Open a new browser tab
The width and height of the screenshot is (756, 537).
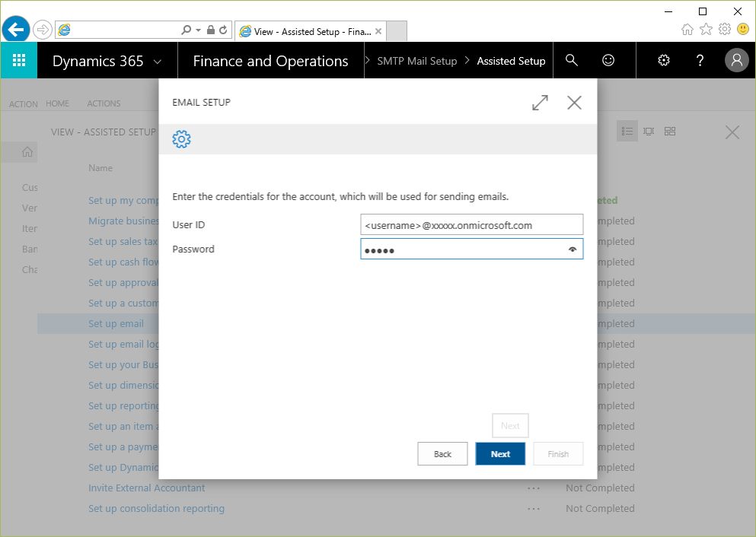[397, 31]
